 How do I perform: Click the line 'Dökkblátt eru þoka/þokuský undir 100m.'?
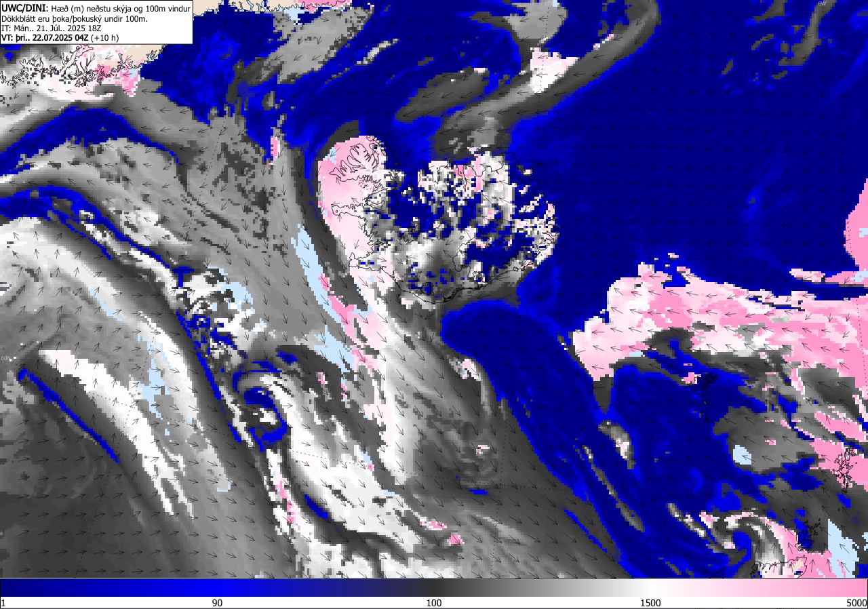tap(75, 18)
